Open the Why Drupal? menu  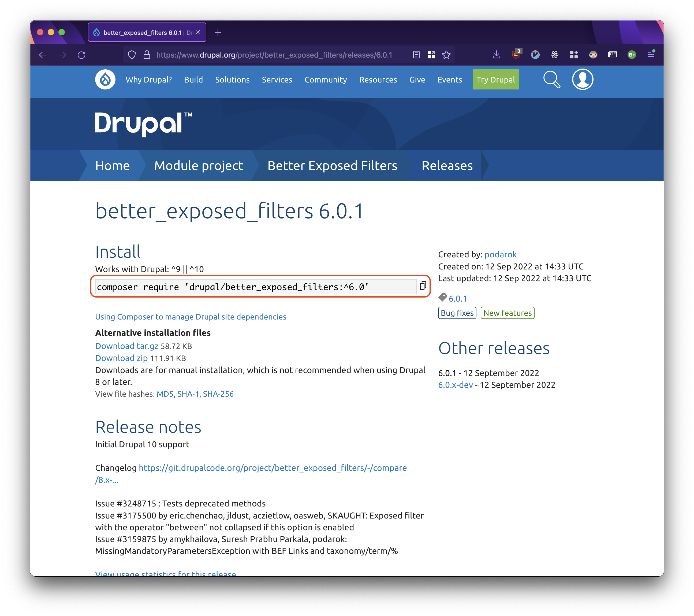tap(149, 80)
